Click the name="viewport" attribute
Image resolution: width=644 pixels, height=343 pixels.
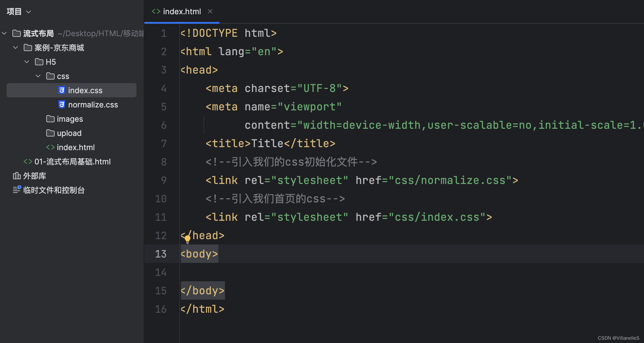click(293, 107)
